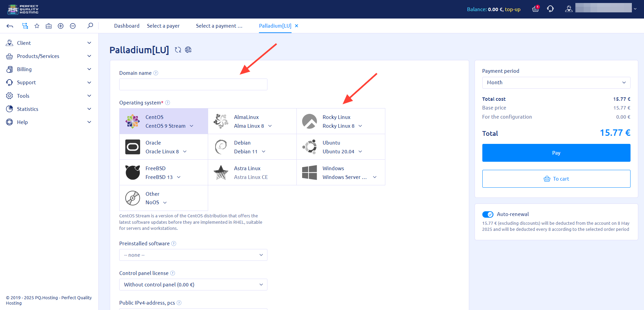Open the Payment period Month dropdown

pos(556,83)
